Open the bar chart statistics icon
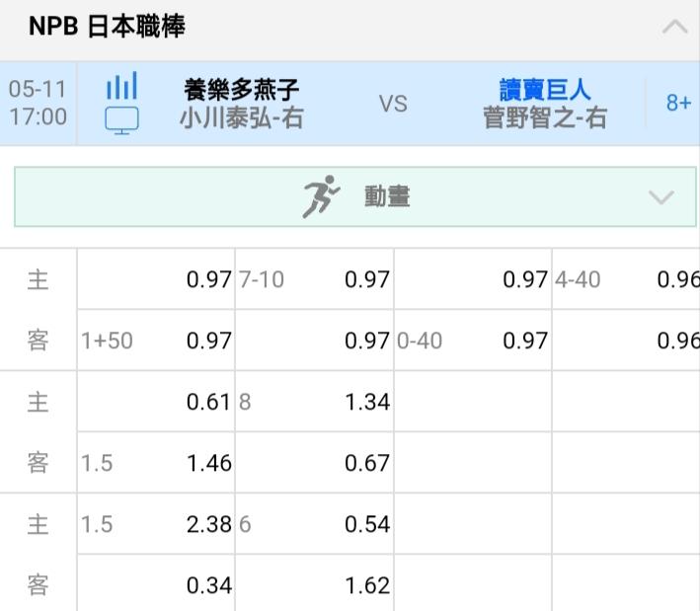Viewport: 700px width, 611px height. tap(121, 86)
